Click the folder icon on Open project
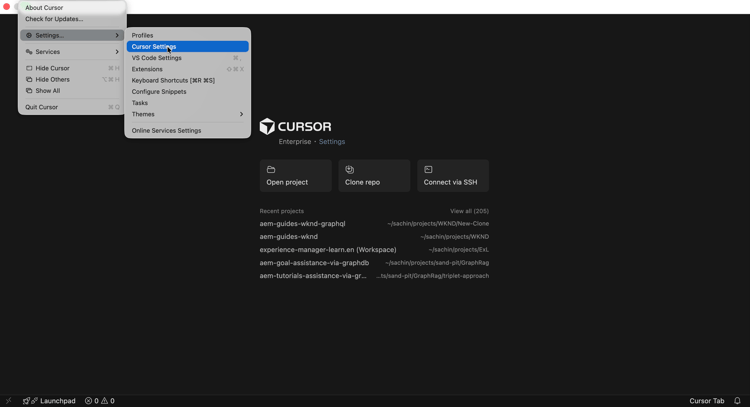This screenshot has height=407, width=750. tap(271, 169)
